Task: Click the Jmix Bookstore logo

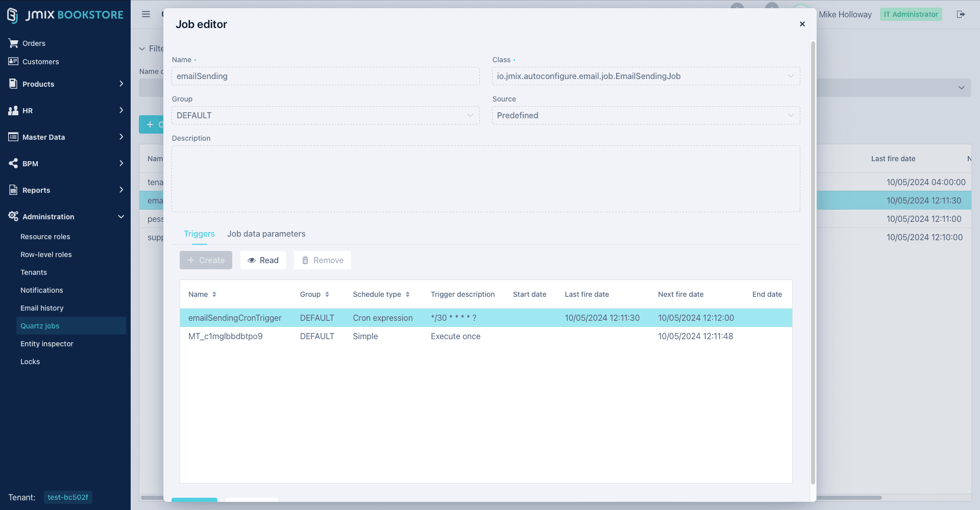Action: point(65,15)
